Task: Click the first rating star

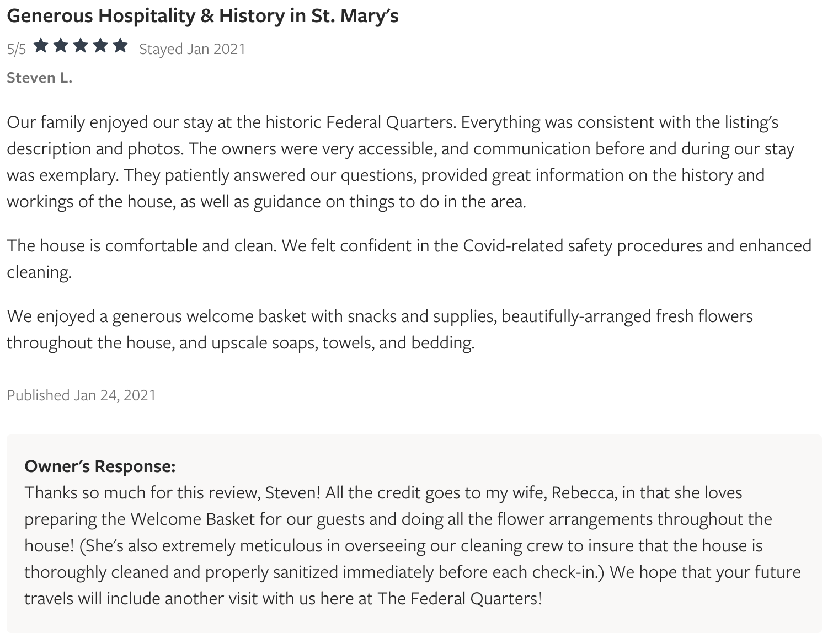Action: [x=41, y=46]
